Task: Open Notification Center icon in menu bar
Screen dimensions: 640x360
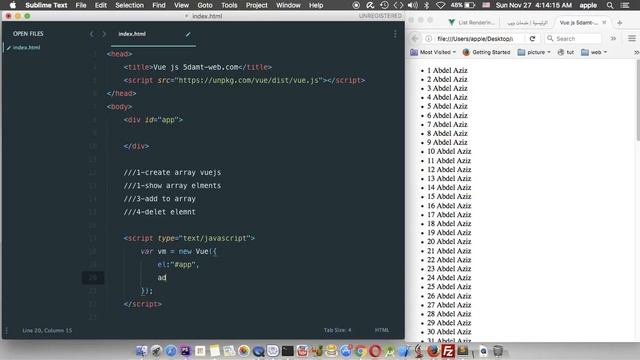Action: [624, 5]
